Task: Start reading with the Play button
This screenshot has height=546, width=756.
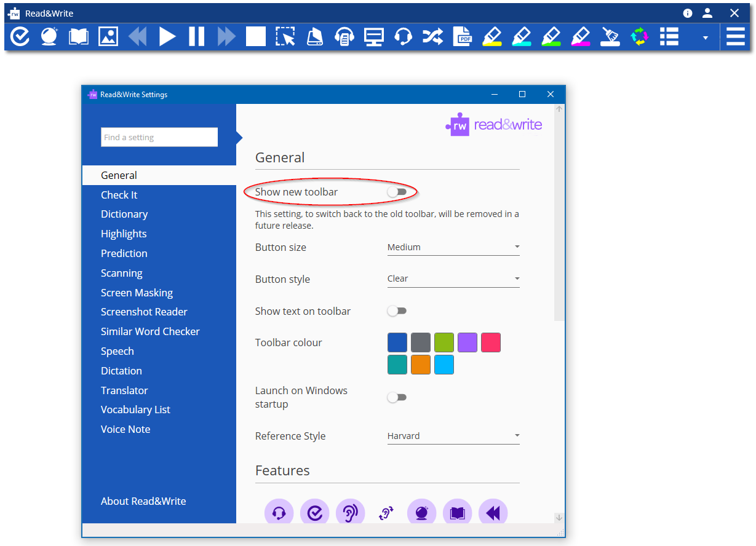Action: click(x=167, y=36)
